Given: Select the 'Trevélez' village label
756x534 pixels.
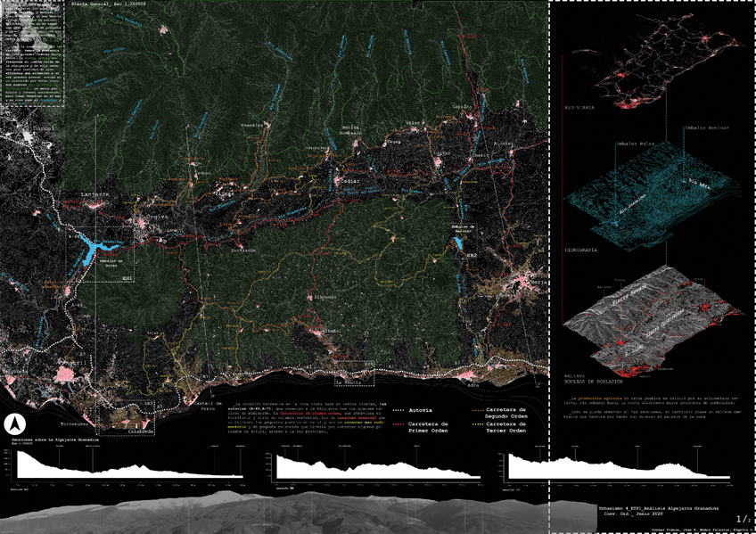Looking at the screenshot, I should coord(252,126).
